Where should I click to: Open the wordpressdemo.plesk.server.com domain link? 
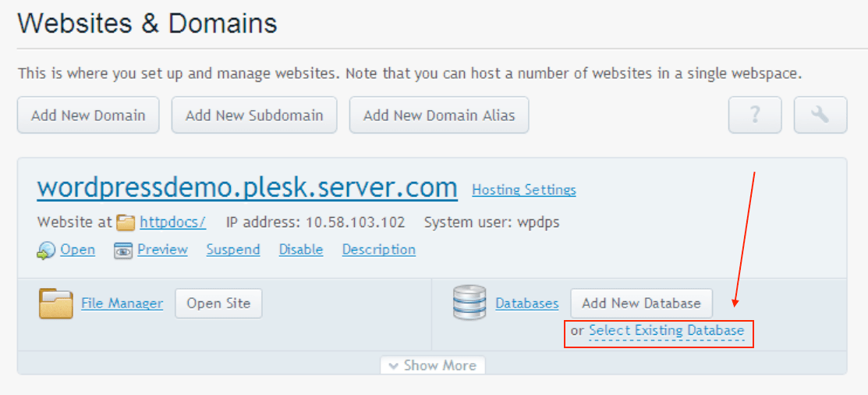pyautogui.click(x=246, y=187)
